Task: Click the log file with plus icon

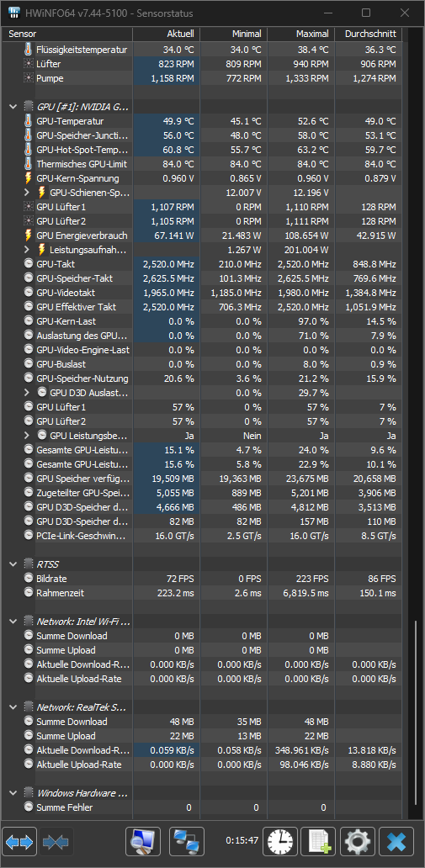Action: point(318,842)
